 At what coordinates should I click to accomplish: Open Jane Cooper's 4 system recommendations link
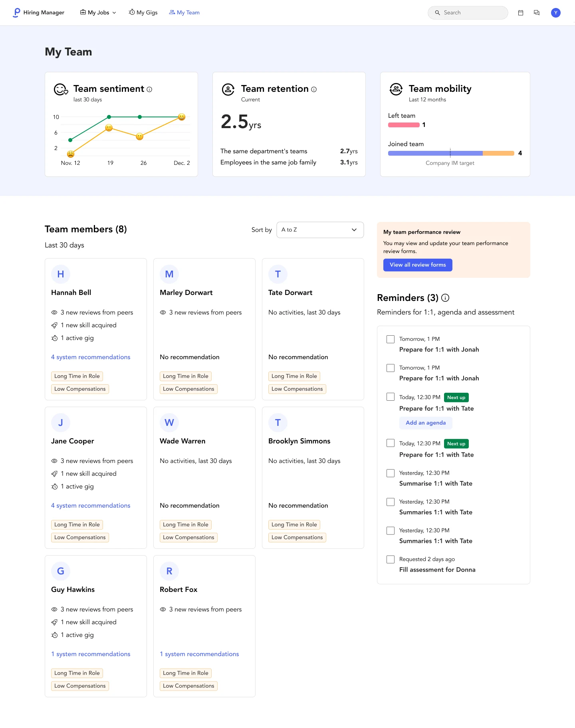(91, 506)
